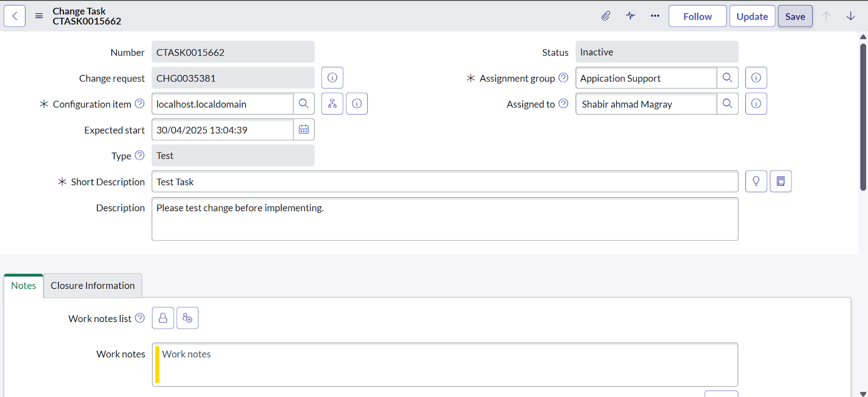Viewport: 868px width, 397px height.
Task: Open the knowledge search book icon
Action: pos(781,181)
